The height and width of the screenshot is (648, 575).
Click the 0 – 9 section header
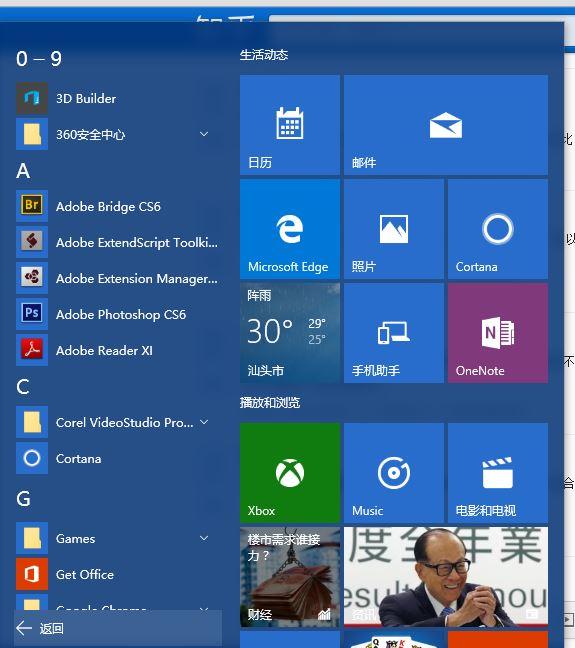pos(39,59)
